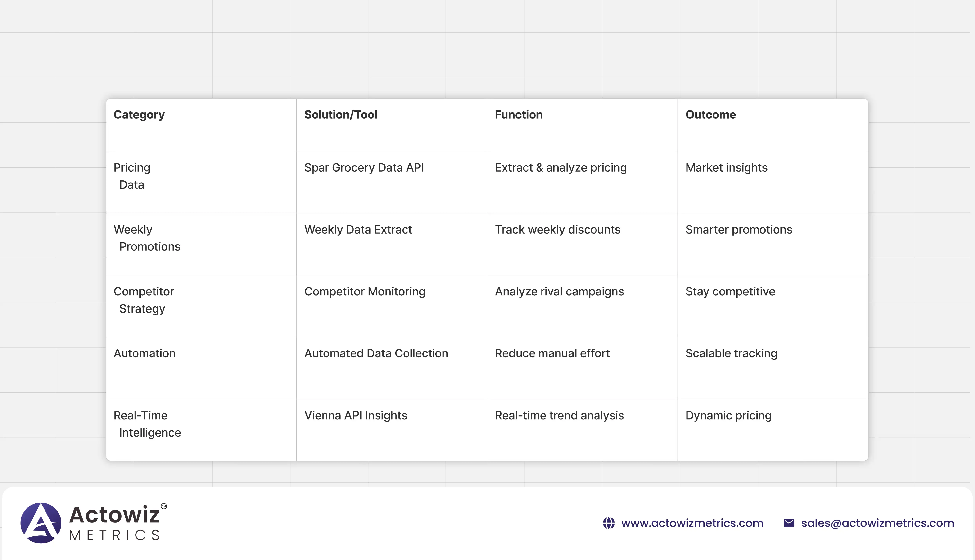Select the Category column header
The width and height of the screenshot is (975, 560).
coord(139,115)
